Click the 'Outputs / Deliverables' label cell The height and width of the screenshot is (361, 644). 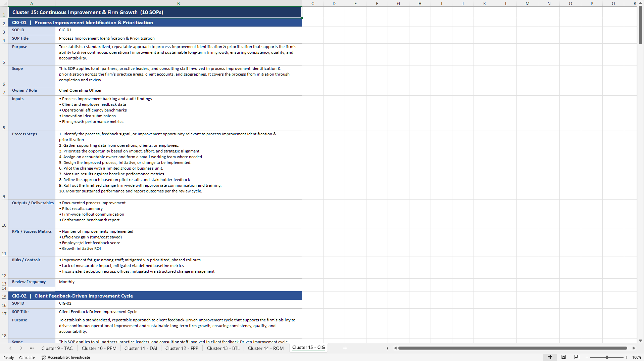click(x=32, y=214)
